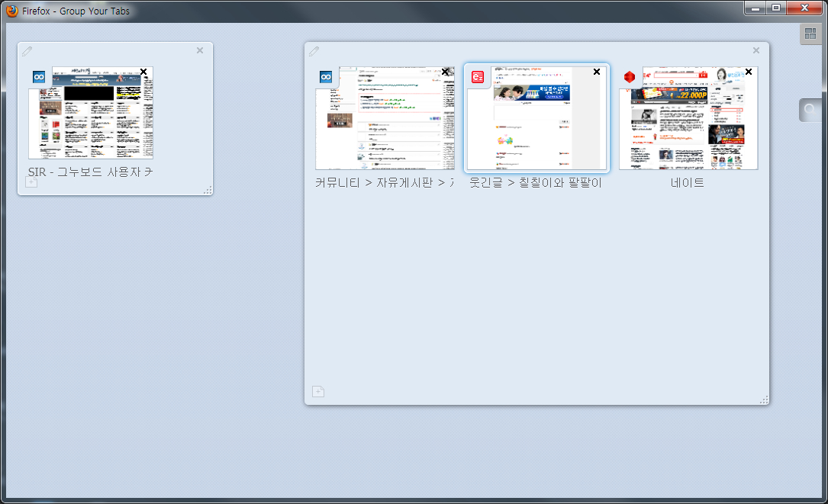Click the red ez favicon on the 웃긴글 tab
Image resolution: width=828 pixels, height=504 pixels.
pyautogui.click(x=478, y=77)
